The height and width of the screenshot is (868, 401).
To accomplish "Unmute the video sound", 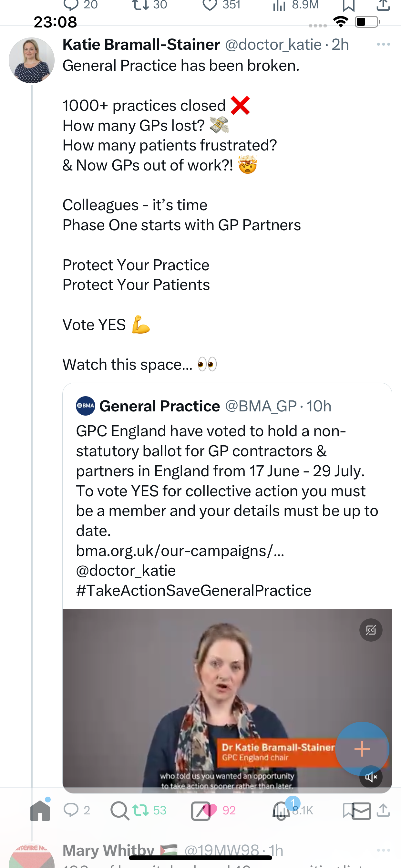I will [371, 777].
